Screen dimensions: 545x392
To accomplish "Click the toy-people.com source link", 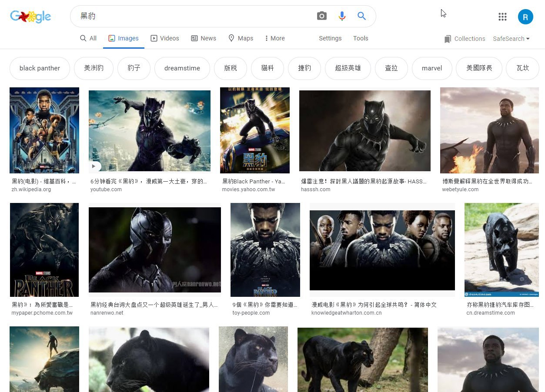I will pyautogui.click(x=251, y=313).
